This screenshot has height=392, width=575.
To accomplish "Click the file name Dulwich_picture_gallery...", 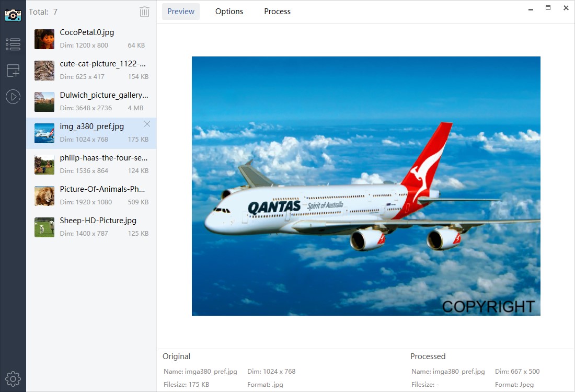I will coord(104,95).
